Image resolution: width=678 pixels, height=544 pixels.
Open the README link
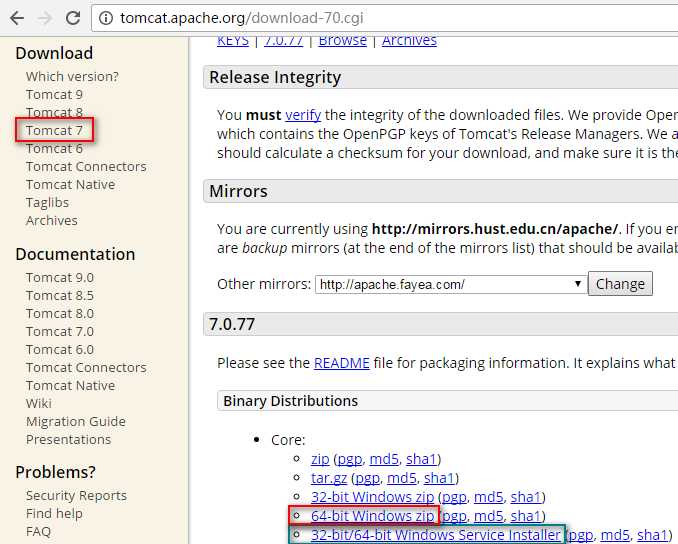342,363
